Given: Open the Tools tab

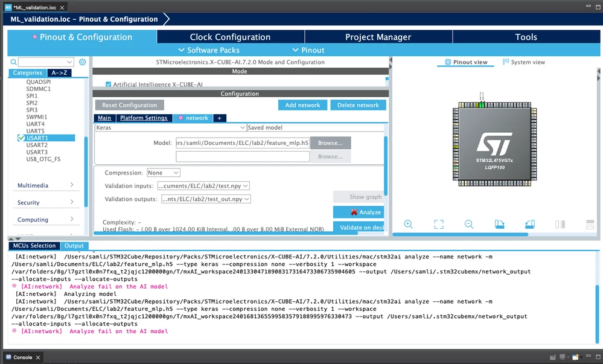Looking at the screenshot, I should pos(526,37).
